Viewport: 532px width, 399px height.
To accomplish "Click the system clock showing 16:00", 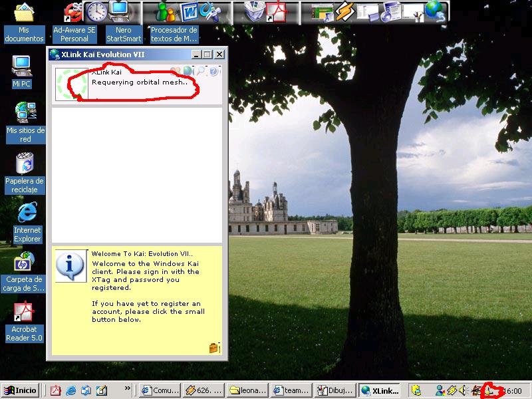I will [512, 391].
